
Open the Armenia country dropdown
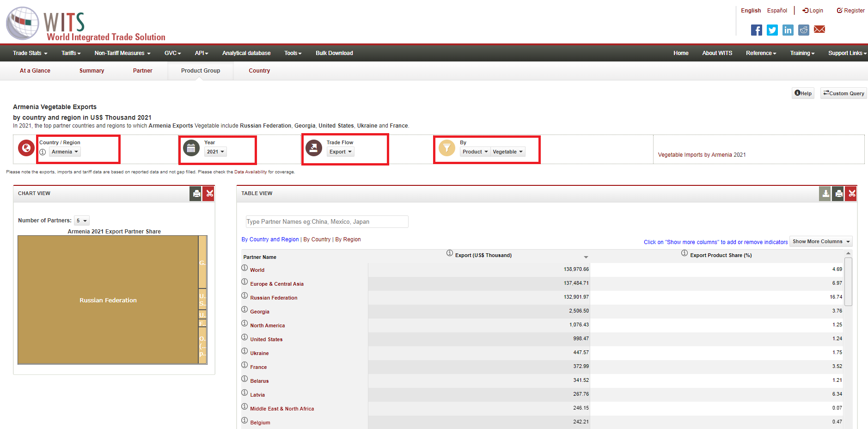tap(65, 152)
